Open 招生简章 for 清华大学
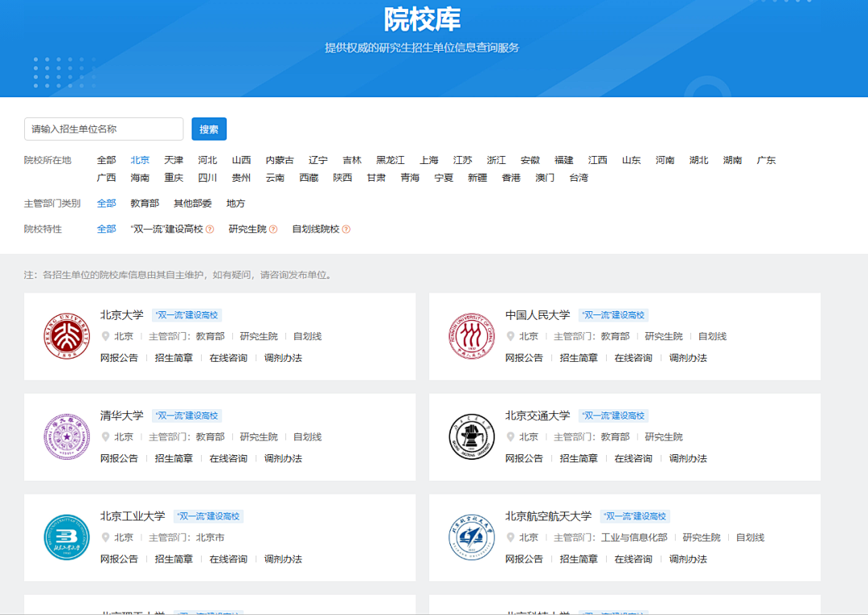868x615 pixels. click(174, 459)
